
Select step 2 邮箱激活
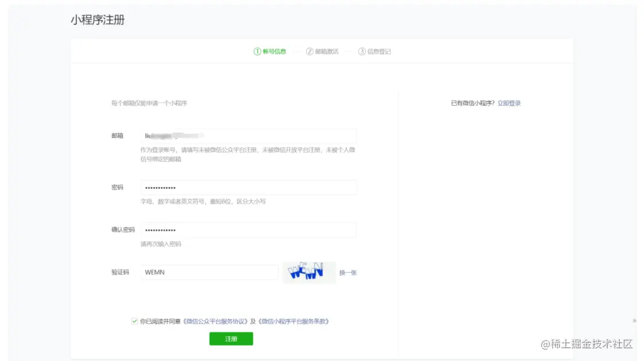323,51
